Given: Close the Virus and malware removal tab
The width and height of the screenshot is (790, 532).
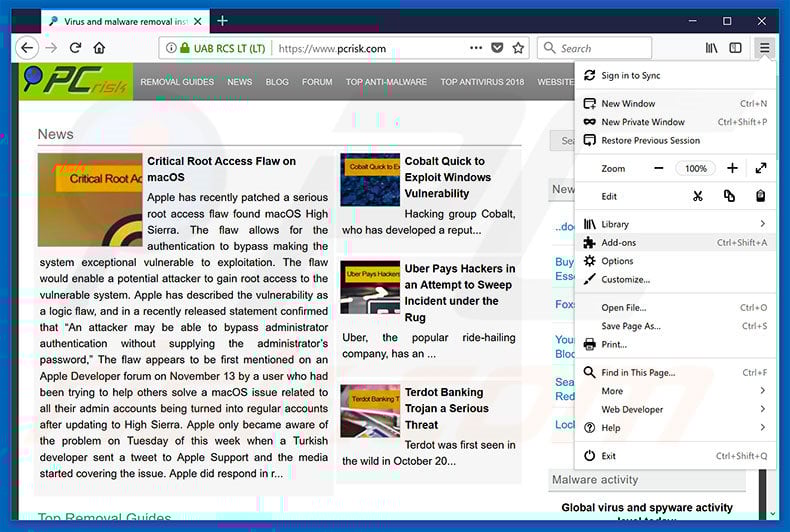Looking at the screenshot, I should click(198, 21).
